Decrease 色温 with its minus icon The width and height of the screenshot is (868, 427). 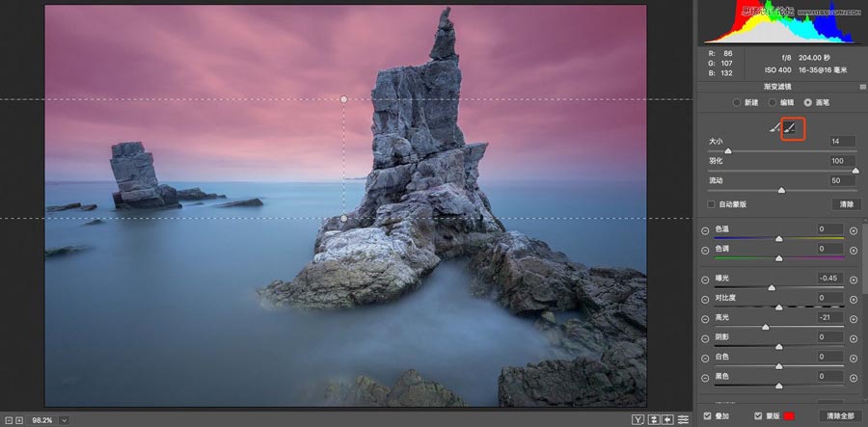[705, 231]
